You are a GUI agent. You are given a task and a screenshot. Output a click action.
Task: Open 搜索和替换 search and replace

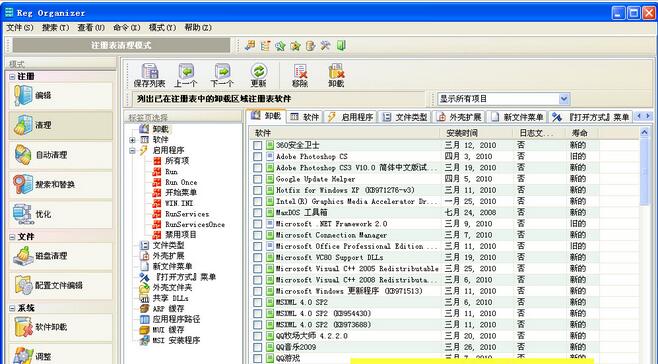(x=60, y=184)
